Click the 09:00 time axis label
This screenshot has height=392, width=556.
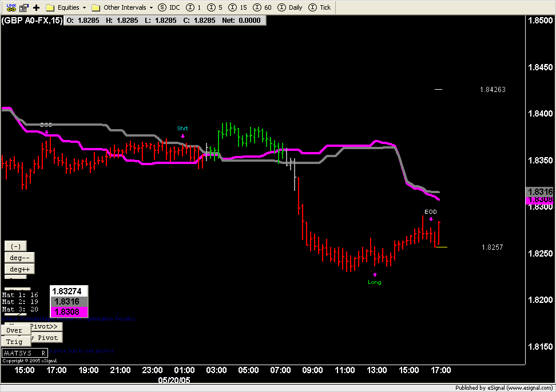312,370
